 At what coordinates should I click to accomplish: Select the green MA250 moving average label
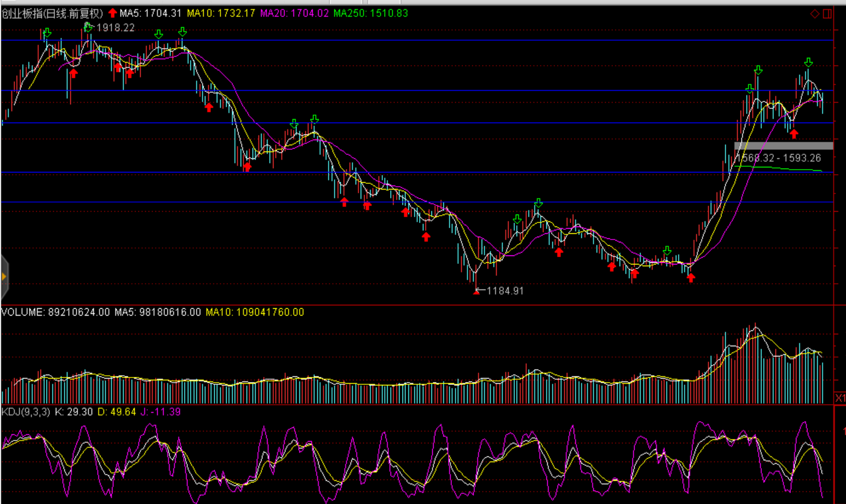[370, 13]
